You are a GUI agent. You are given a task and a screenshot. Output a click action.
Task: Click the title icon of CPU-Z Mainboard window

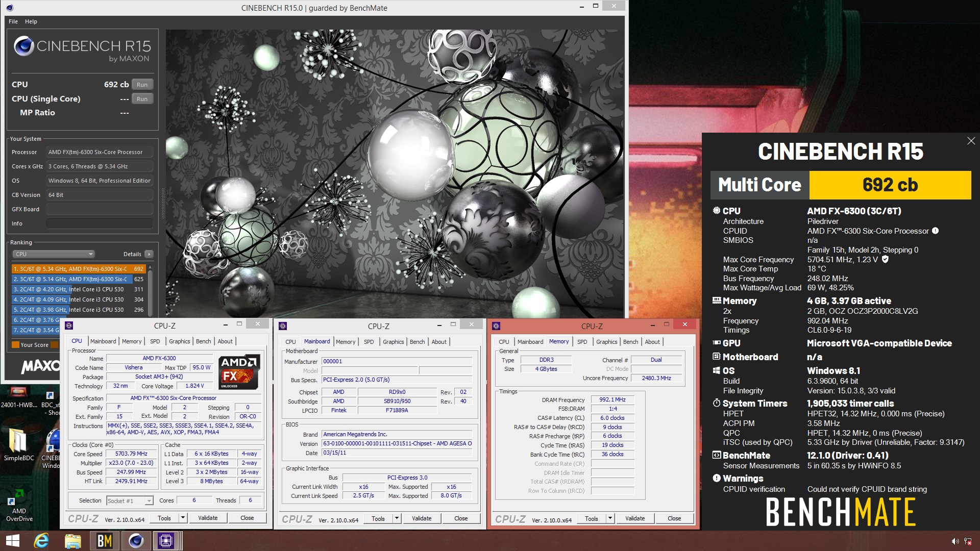[x=283, y=325]
